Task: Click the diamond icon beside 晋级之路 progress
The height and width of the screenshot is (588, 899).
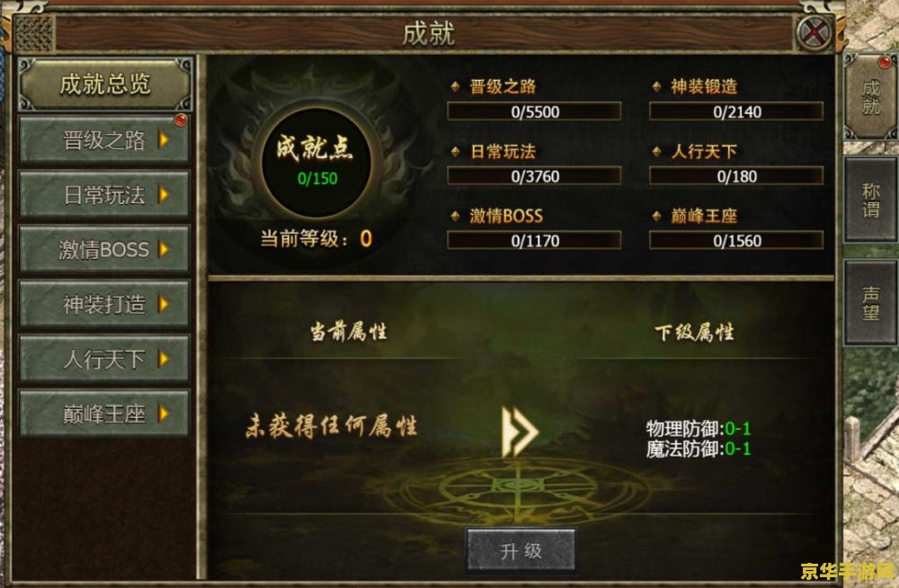Action: click(456, 86)
